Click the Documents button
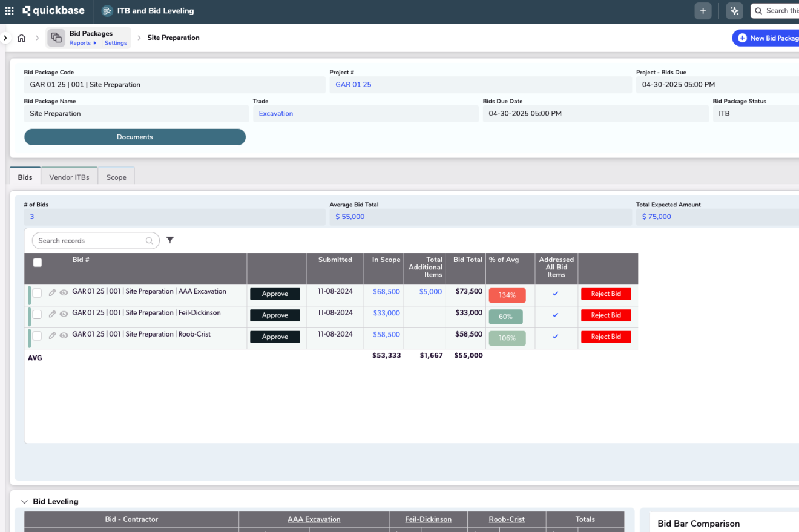The height and width of the screenshot is (532, 799). click(x=134, y=137)
